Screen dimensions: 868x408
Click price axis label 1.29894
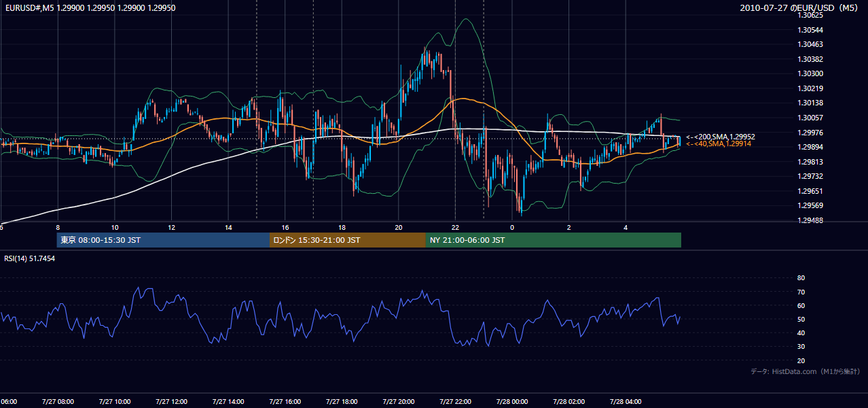click(x=810, y=147)
